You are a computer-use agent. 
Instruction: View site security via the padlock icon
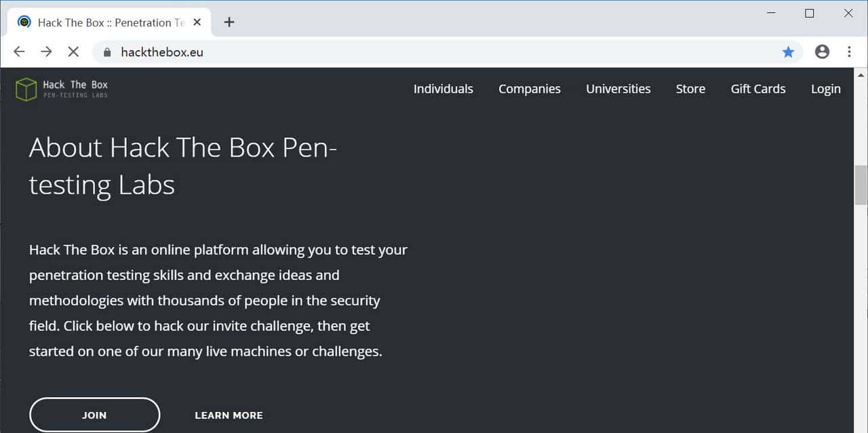(106, 51)
